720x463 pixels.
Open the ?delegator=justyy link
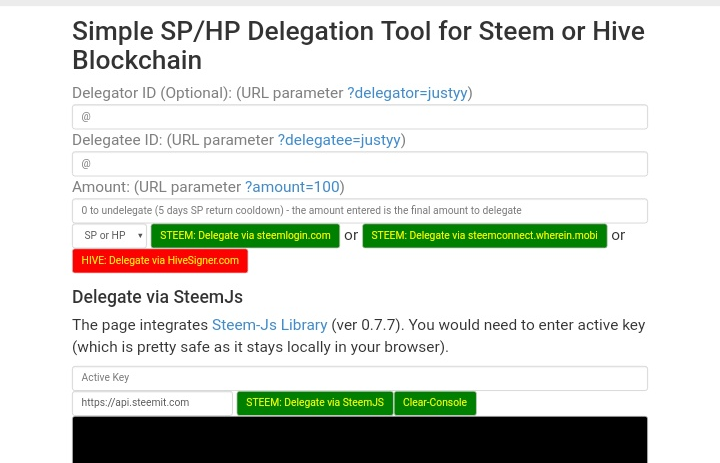(407, 93)
